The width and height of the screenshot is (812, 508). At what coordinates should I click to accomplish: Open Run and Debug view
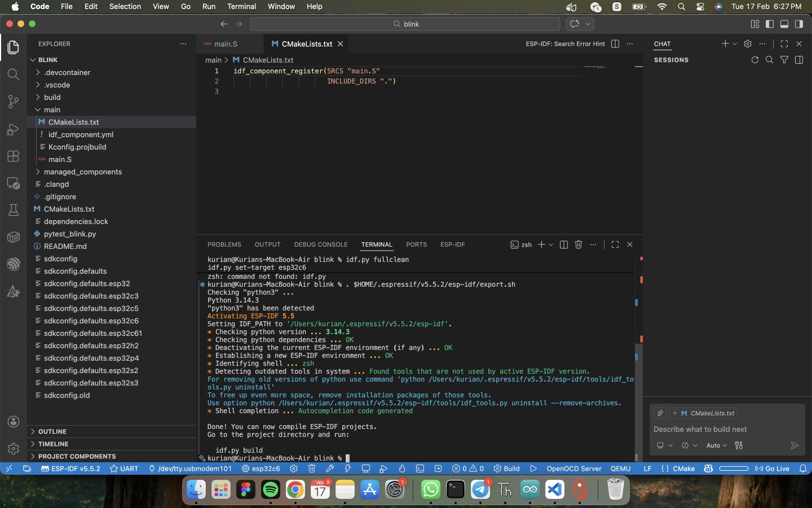pos(13,129)
